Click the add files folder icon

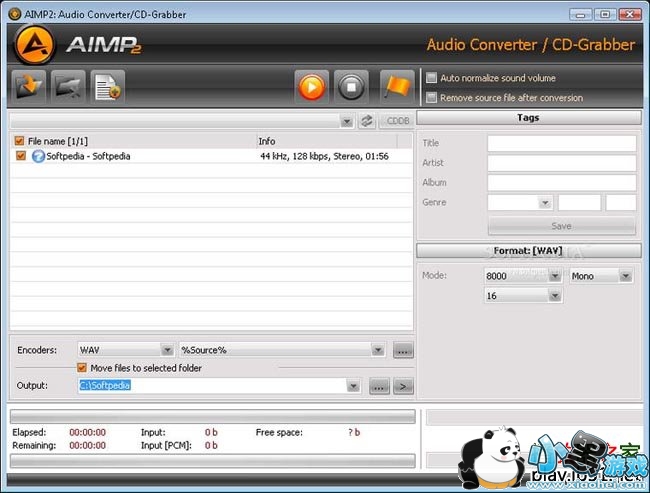coord(27,88)
